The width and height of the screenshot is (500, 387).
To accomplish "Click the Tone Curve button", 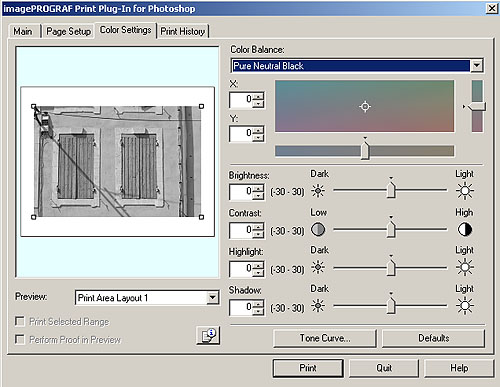I will 325,338.
